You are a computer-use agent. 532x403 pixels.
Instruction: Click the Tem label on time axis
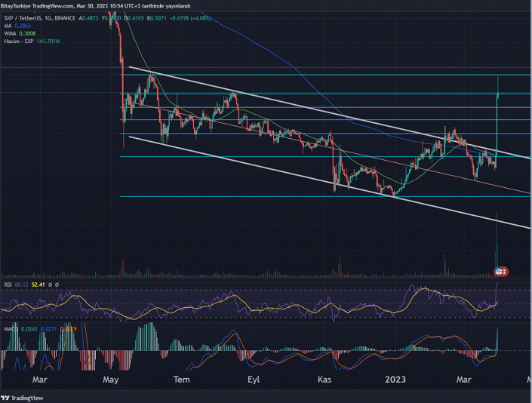tap(182, 380)
